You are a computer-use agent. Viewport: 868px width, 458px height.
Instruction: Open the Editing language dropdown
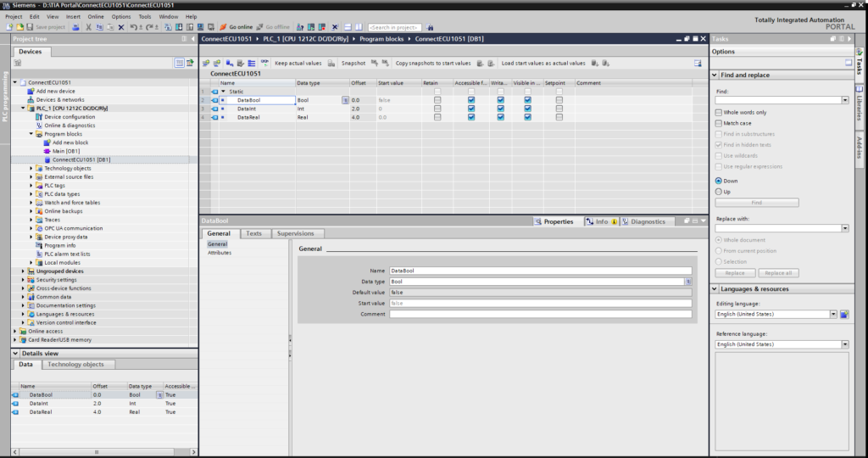click(833, 314)
